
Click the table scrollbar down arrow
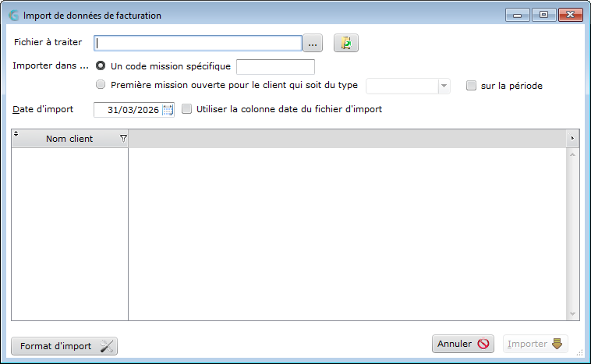[x=572, y=314]
